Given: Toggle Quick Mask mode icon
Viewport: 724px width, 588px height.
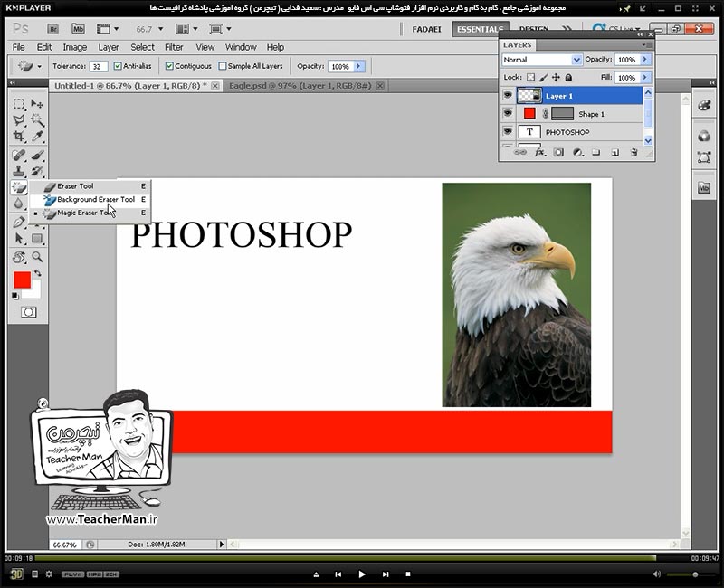Looking at the screenshot, I should (28, 312).
